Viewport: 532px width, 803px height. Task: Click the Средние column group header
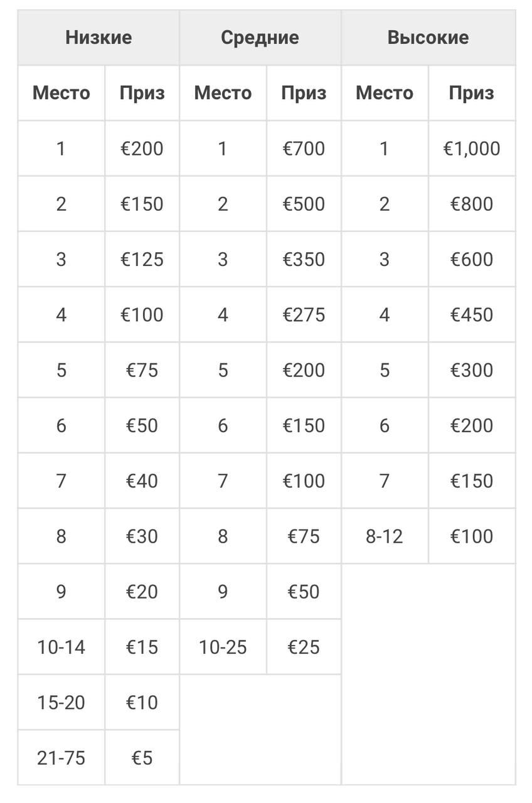tap(260, 38)
